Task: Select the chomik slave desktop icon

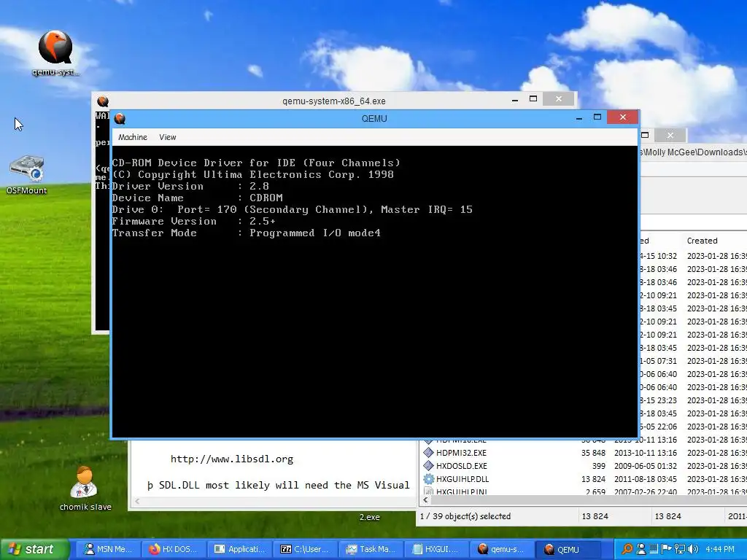Action: [x=85, y=489]
